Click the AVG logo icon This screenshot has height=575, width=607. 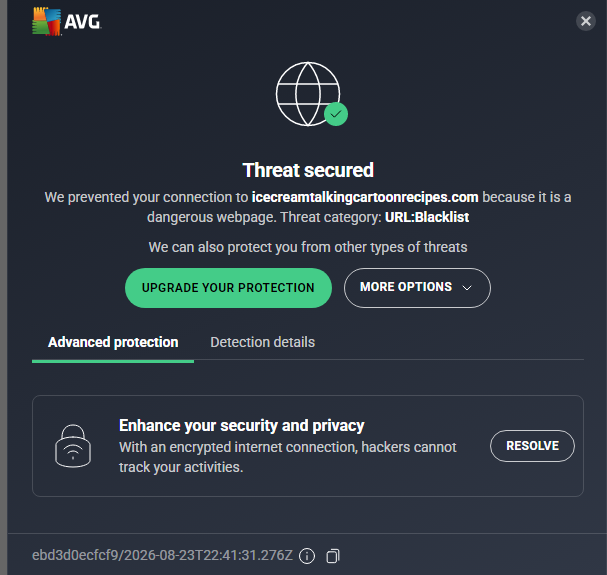[46, 21]
